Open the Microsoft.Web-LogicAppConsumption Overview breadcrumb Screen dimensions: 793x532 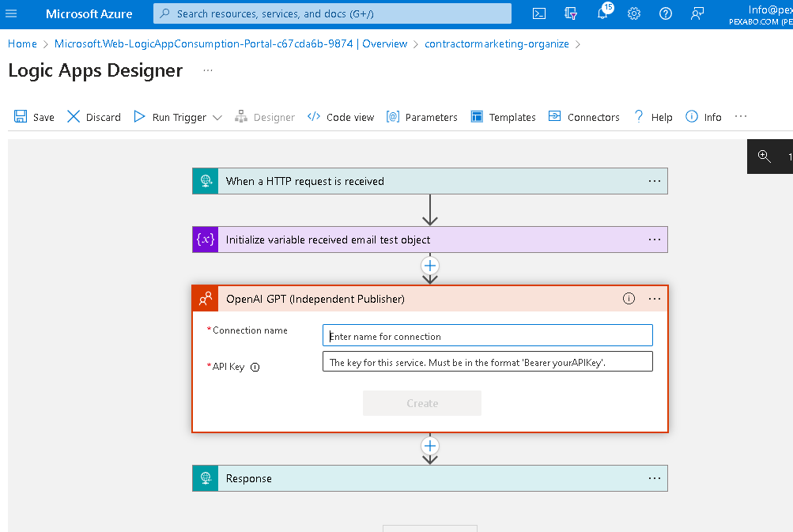(x=231, y=44)
